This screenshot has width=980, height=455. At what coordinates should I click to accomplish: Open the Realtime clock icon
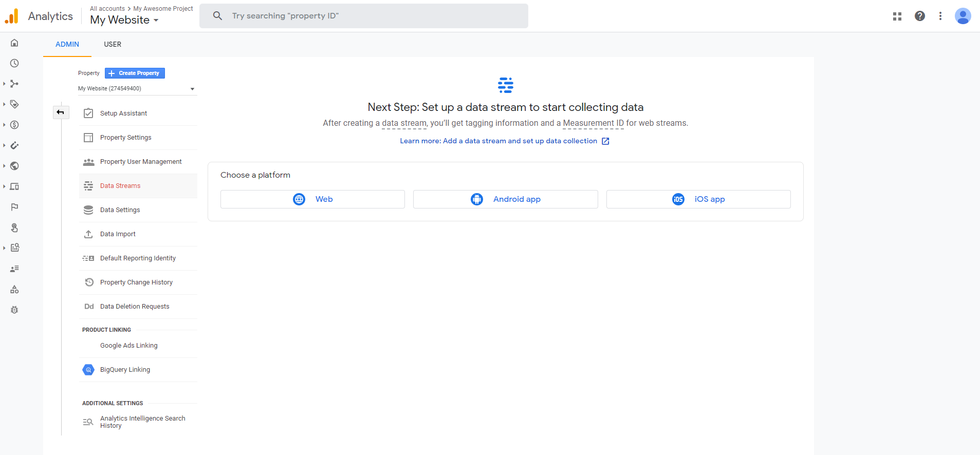pos(14,63)
